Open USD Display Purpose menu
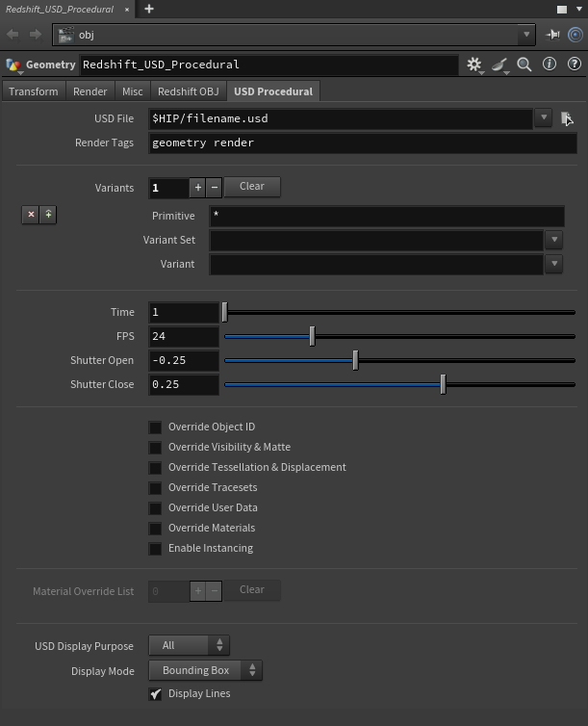This screenshot has height=726, width=588. pyautogui.click(x=189, y=645)
